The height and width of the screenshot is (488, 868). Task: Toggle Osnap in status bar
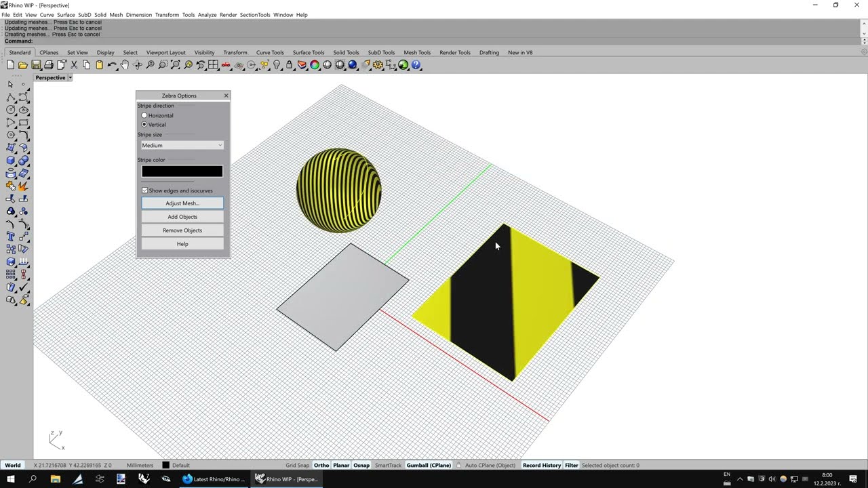(x=361, y=465)
